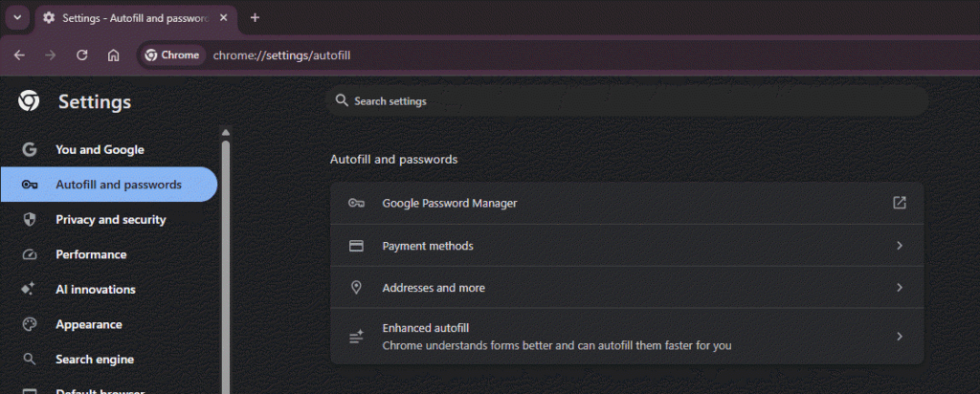Click the Chrome understands forms better description
The image size is (980, 394).
click(x=556, y=345)
